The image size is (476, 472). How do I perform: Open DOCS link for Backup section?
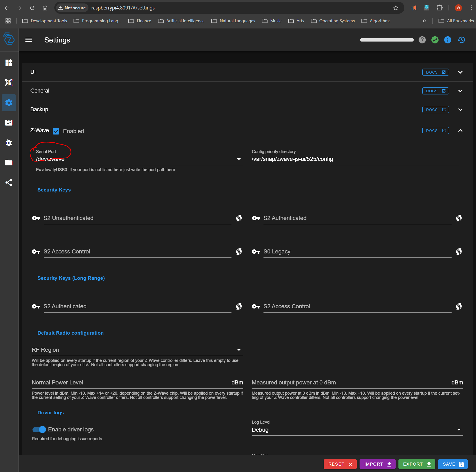pyautogui.click(x=435, y=110)
